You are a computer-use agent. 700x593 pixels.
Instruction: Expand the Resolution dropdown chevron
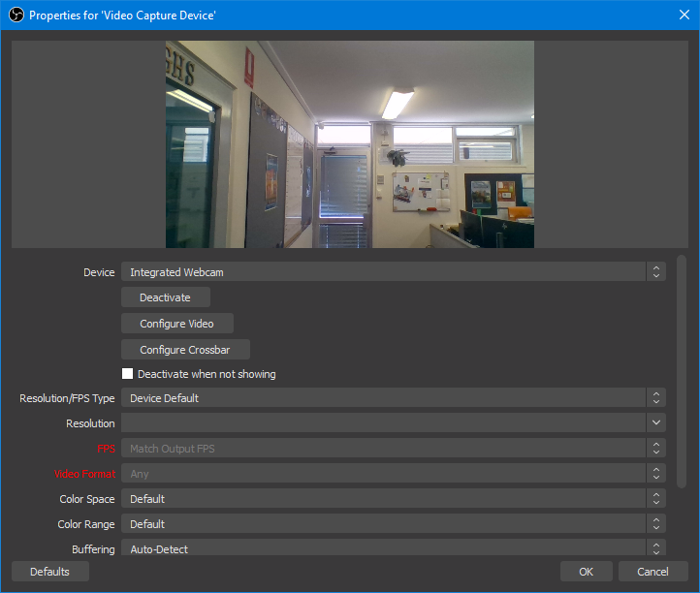click(x=655, y=422)
